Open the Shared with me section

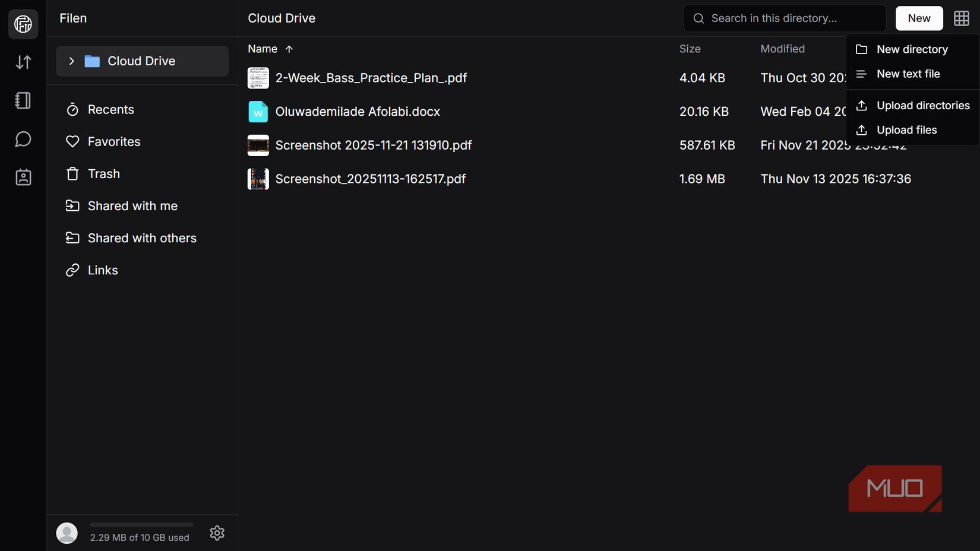[x=132, y=205]
